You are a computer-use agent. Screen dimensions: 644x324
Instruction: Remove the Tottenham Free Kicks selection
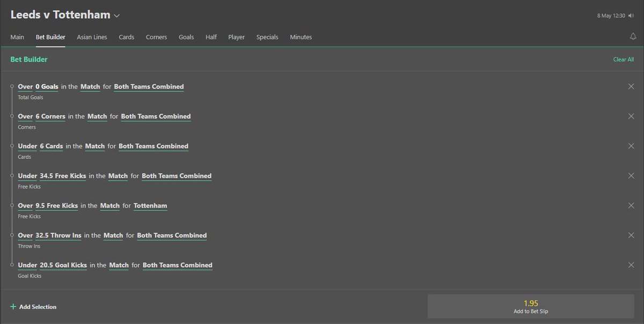(631, 205)
